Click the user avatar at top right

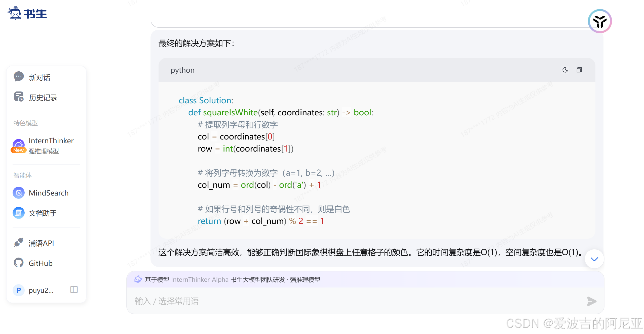(600, 21)
